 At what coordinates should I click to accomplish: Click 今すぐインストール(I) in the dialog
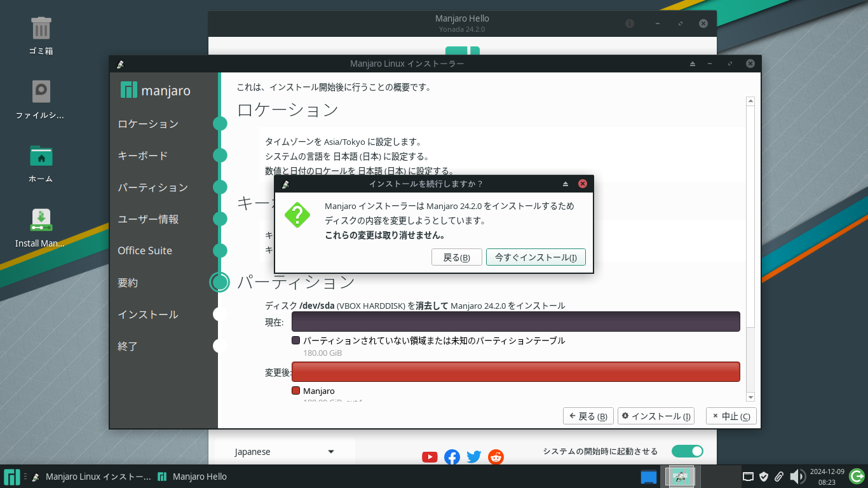point(536,257)
